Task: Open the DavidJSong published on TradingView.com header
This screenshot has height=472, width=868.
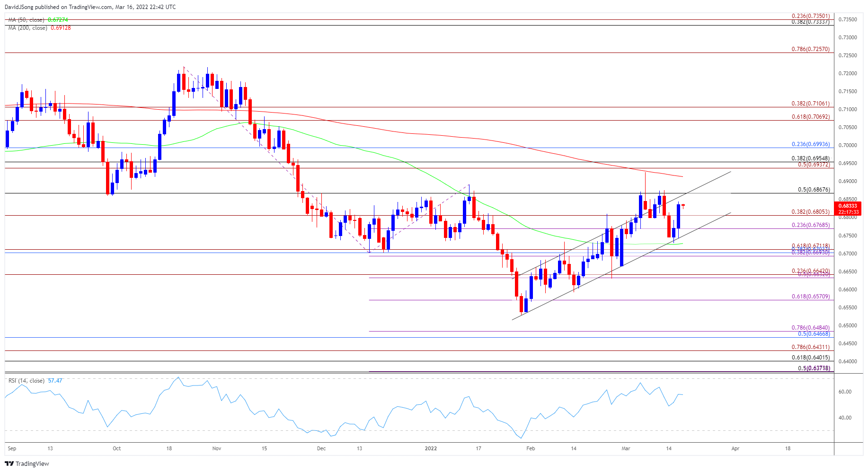Action: click(90, 7)
